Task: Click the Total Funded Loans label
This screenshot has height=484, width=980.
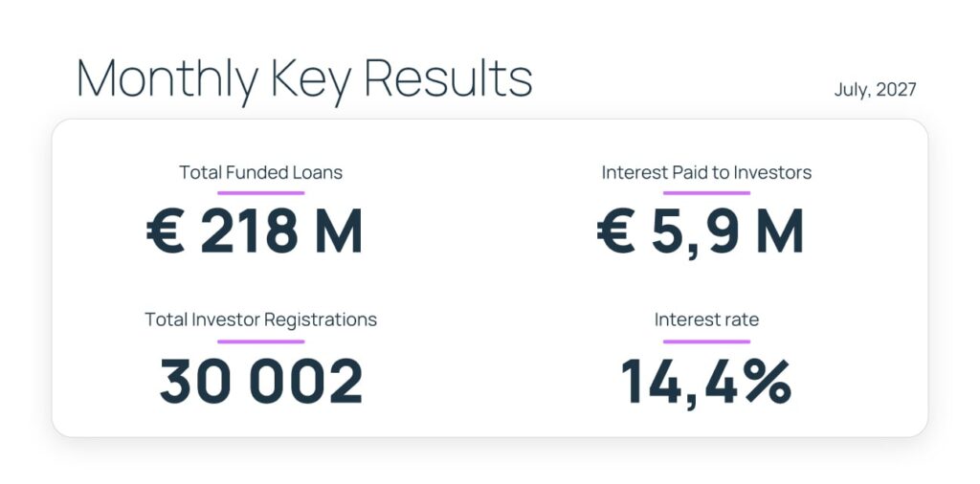Action: tap(260, 172)
